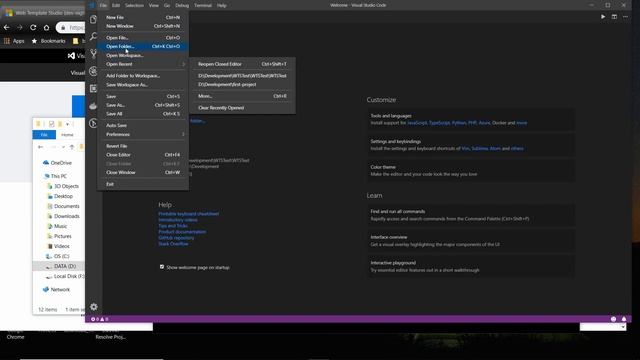Open the Explorer view in activity bar
Viewport: 640px width, 360px height.
(x=93, y=19)
